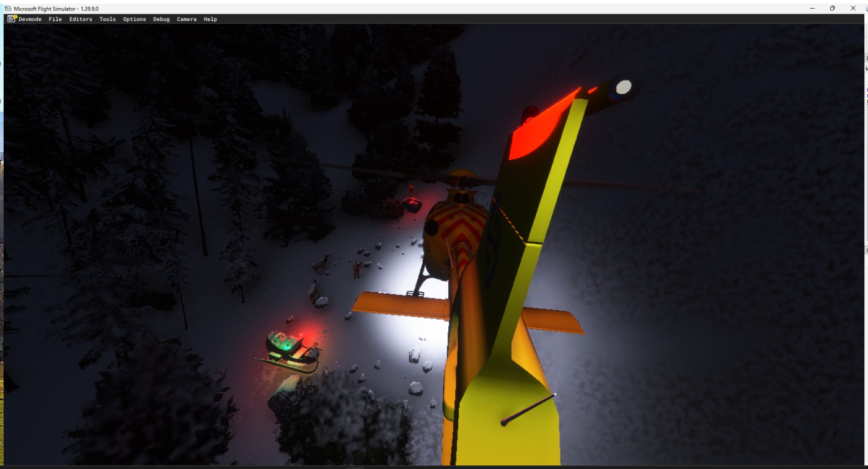Show the Debug menu

click(161, 19)
